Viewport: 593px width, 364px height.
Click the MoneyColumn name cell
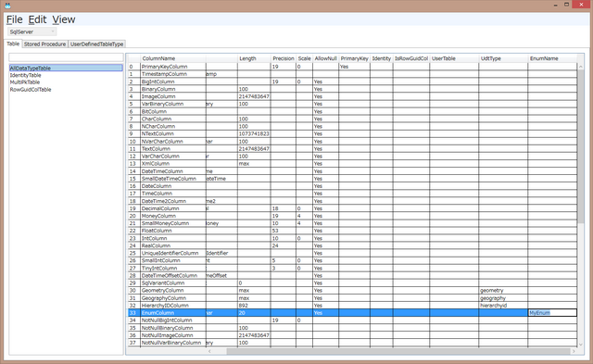pyautogui.click(x=173, y=216)
